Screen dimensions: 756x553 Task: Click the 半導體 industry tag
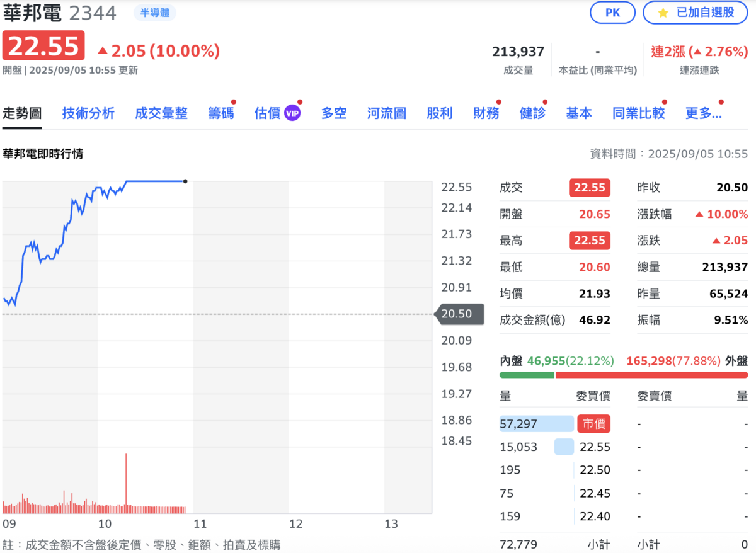[155, 13]
